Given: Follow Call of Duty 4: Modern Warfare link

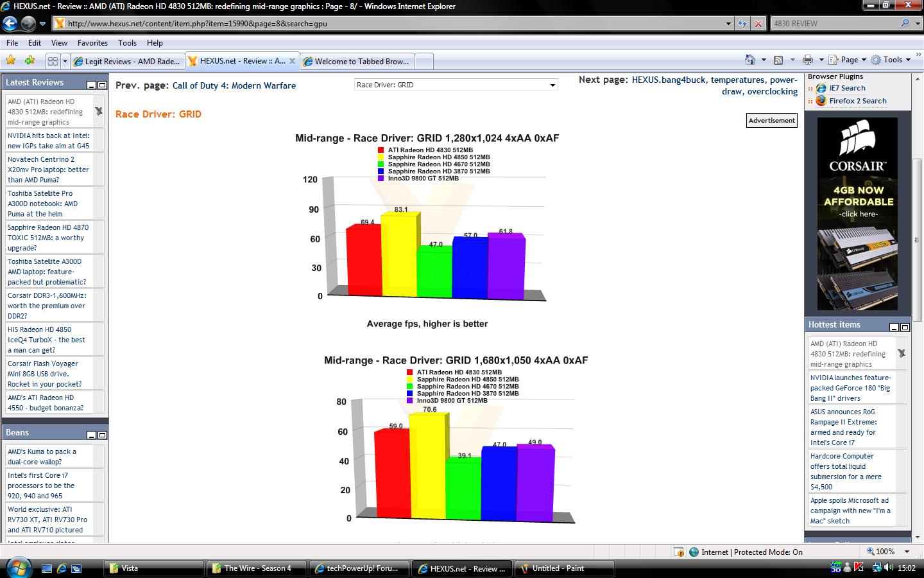Looking at the screenshot, I should tap(234, 85).
